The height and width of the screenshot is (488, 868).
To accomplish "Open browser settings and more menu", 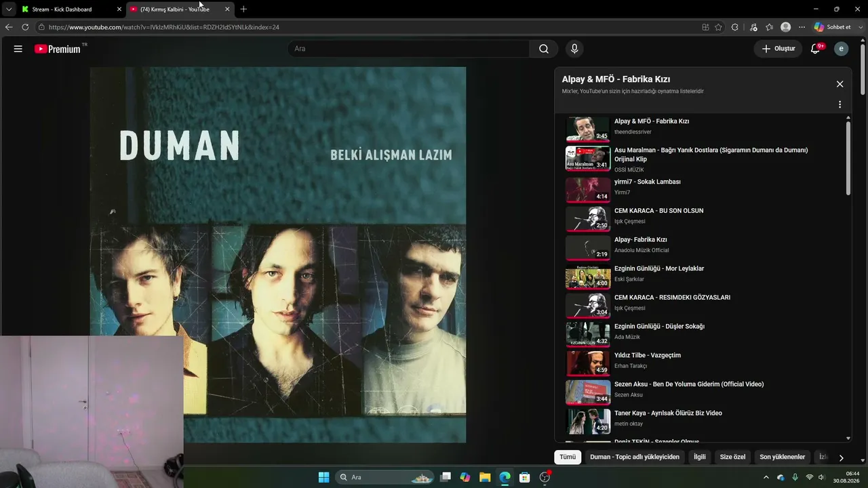I will 802,27.
